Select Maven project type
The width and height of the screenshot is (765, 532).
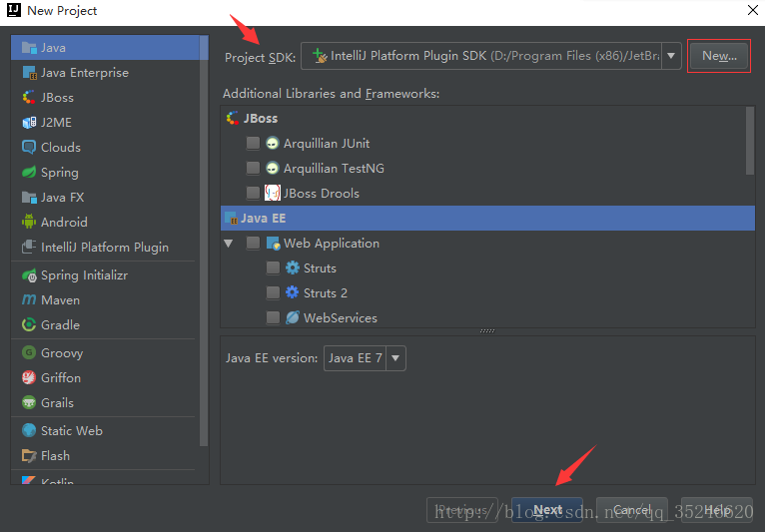pyautogui.click(x=106, y=299)
